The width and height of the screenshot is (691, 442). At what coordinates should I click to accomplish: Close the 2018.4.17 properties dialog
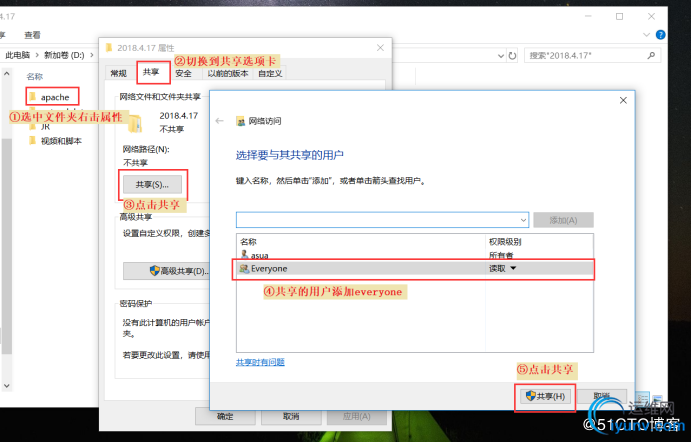click(x=380, y=48)
